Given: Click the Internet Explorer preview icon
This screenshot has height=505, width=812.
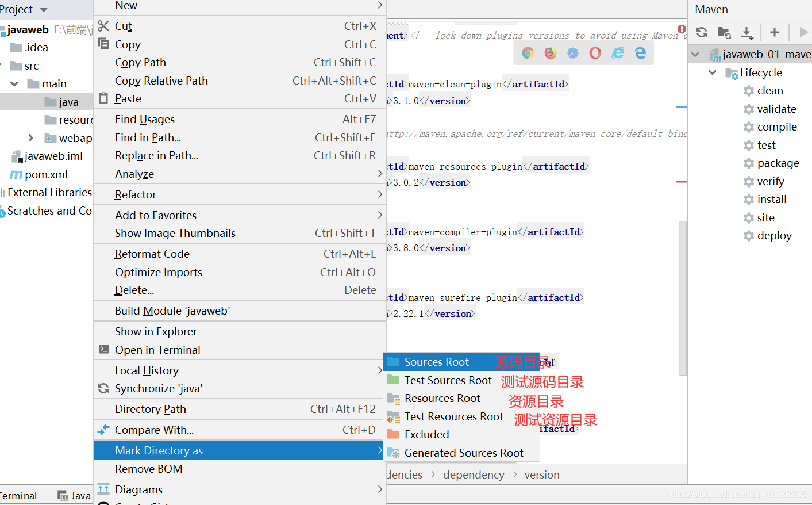Looking at the screenshot, I should 618,53.
